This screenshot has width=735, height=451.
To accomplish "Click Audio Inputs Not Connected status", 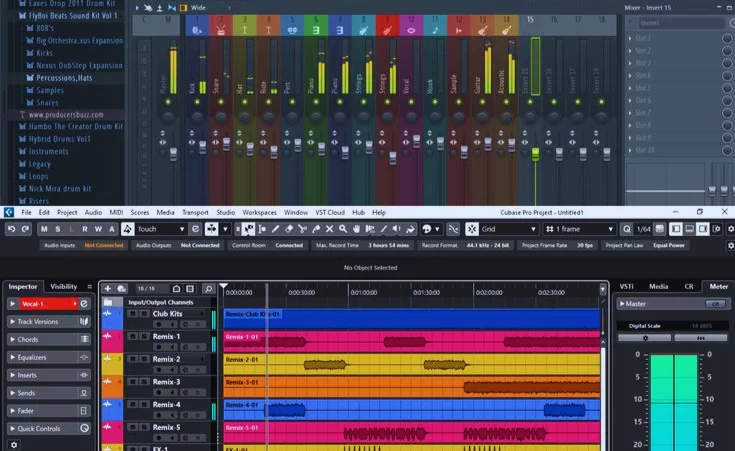I will (83, 245).
